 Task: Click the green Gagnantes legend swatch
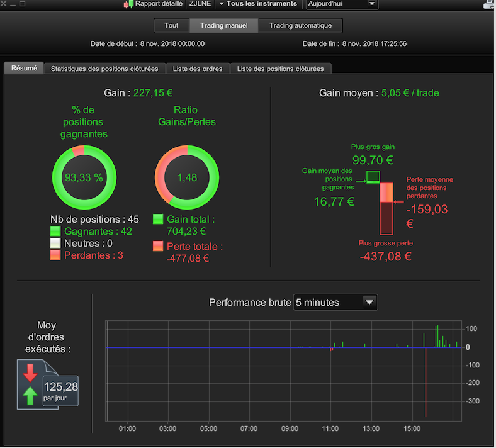click(55, 231)
